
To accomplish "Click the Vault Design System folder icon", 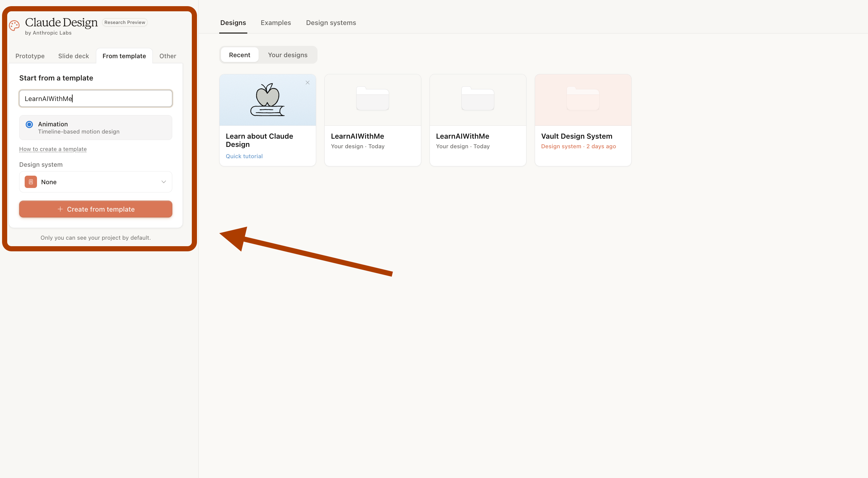I will [x=583, y=99].
